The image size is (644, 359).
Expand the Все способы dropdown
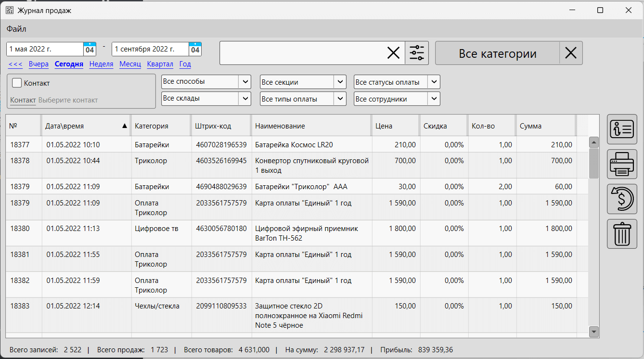pos(245,82)
